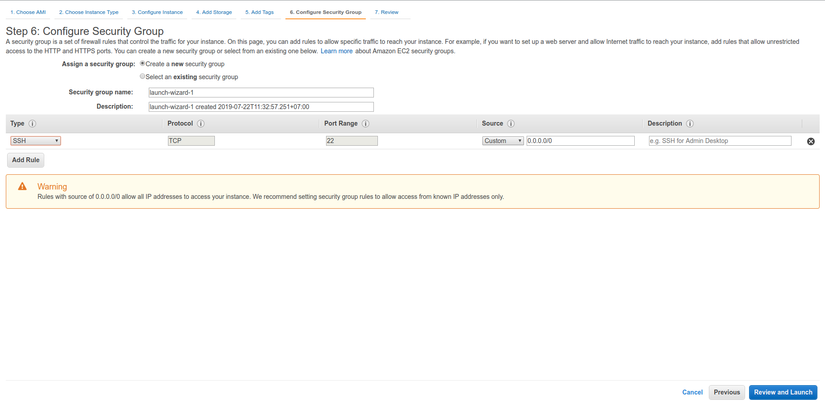Click the port range 22 field
This screenshot has width=825, height=408.
click(x=351, y=141)
